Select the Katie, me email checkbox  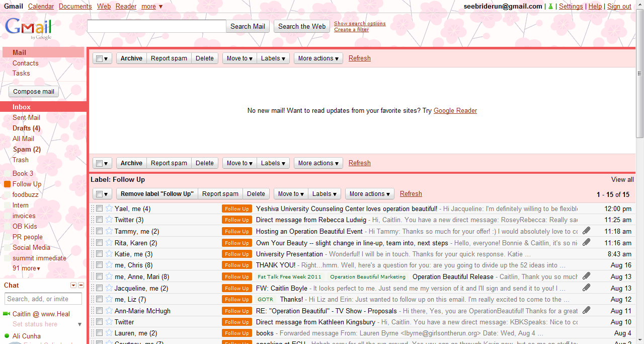click(100, 254)
